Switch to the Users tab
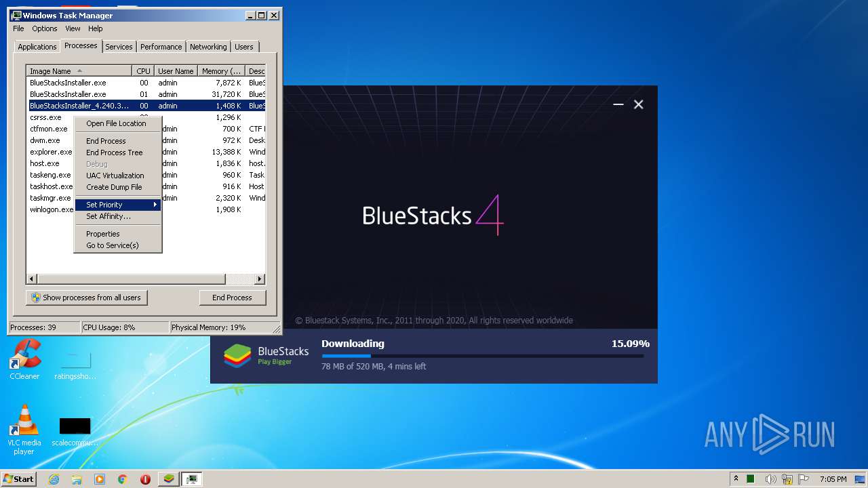This screenshot has height=488, width=868. point(244,47)
